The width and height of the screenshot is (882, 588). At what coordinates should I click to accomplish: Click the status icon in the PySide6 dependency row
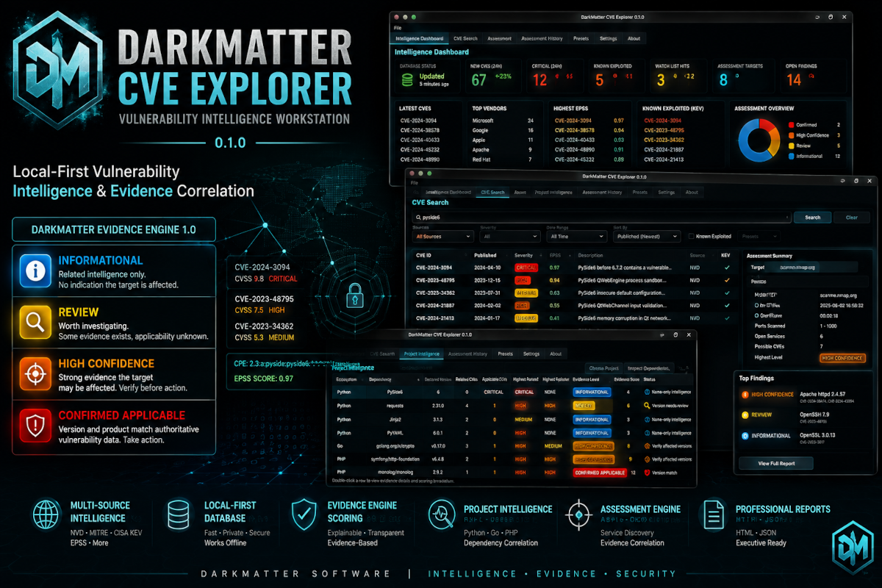pos(646,392)
